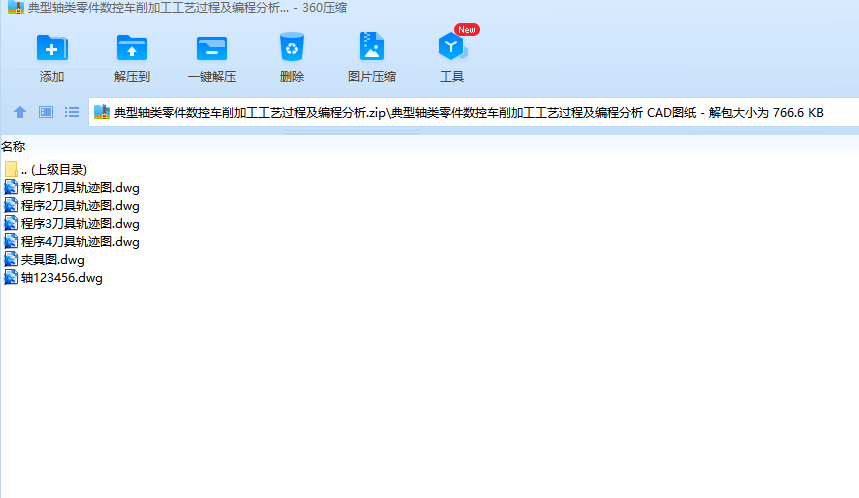
Task: Select the 轴123456.dwg file
Action: [53, 278]
